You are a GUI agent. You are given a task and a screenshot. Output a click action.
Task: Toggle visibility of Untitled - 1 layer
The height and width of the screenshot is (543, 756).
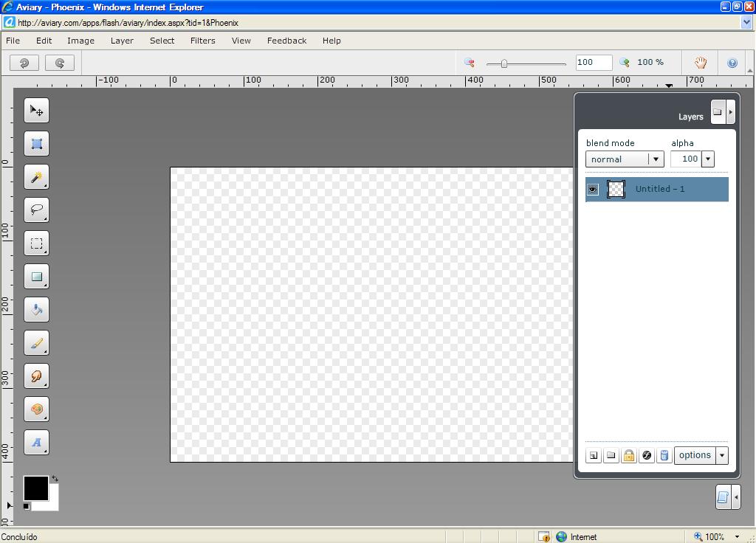tap(593, 190)
